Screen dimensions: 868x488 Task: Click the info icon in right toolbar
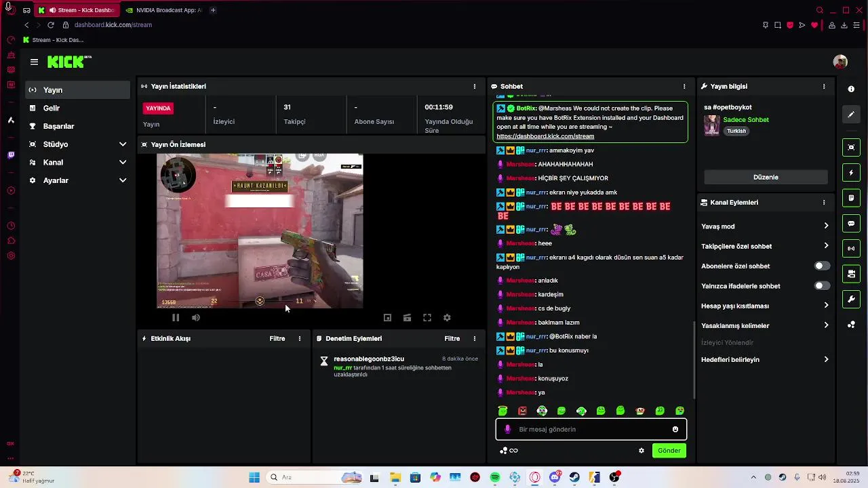(851, 89)
